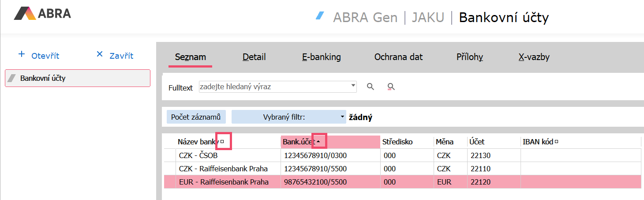This screenshot has height=200, width=644.
Task: Click the Účet value 22120
Action: point(480,182)
